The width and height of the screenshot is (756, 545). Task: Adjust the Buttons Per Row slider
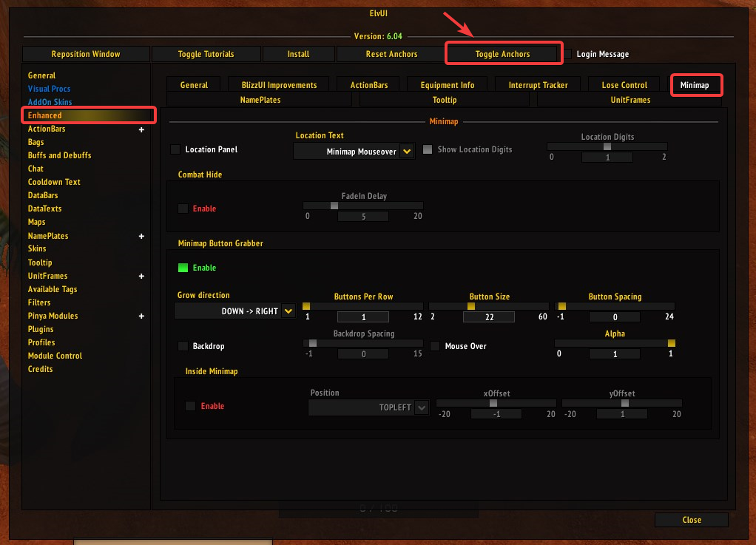click(x=363, y=306)
